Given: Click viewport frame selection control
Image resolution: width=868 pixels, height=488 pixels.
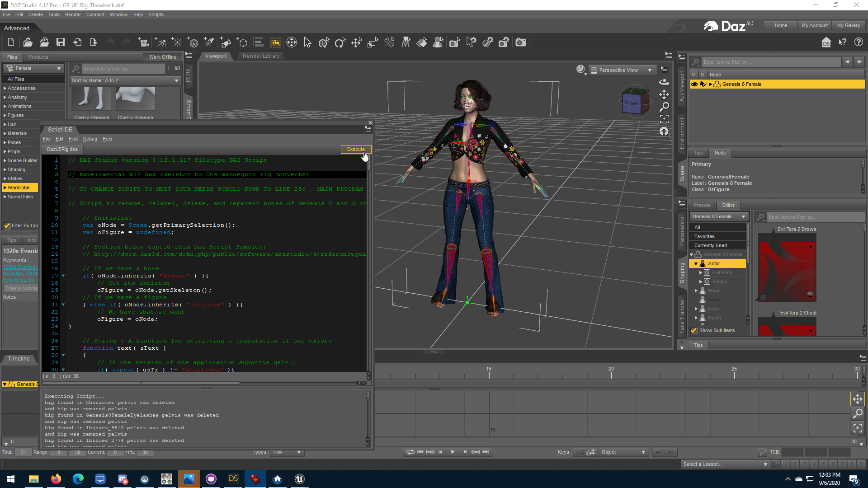Looking at the screenshot, I should (x=664, y=119).
